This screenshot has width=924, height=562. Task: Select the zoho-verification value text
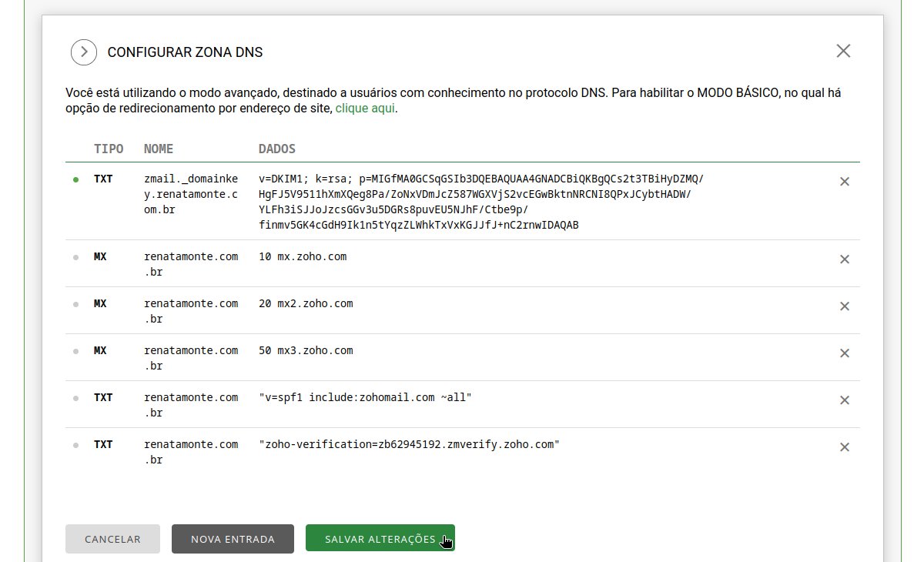(409, 444)
